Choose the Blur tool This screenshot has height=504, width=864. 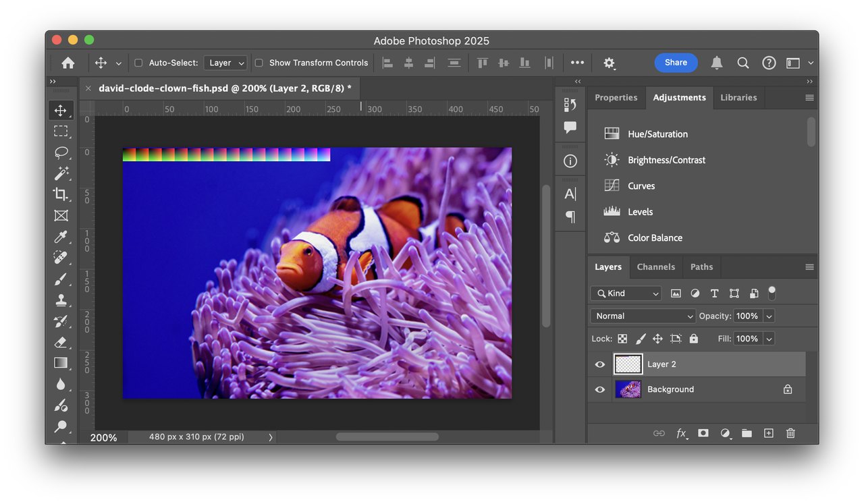[61, 385]
